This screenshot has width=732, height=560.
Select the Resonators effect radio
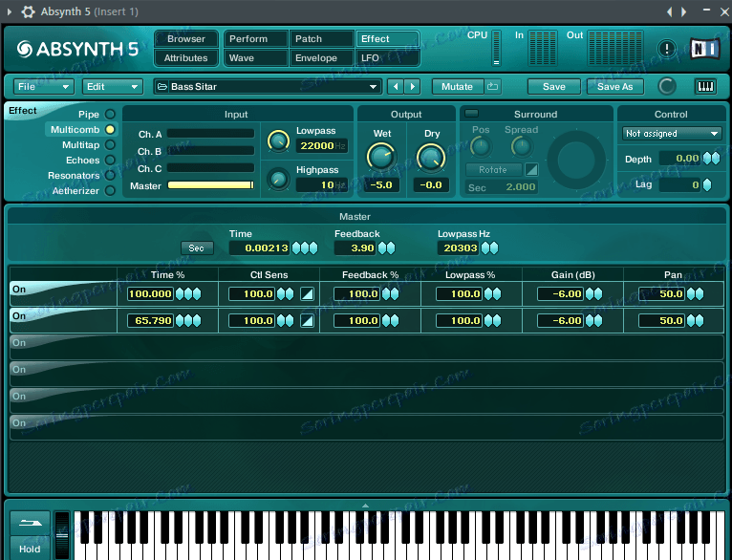(110, 176)
